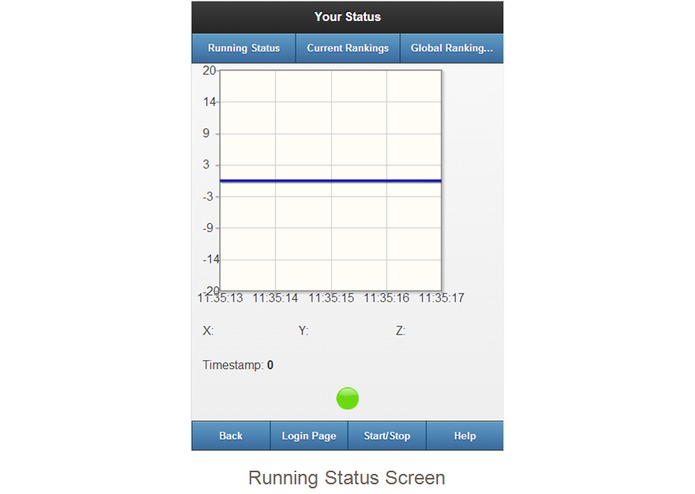Click the 'Running Status Screen' caption
The width and height of the screenshot is (695, 494).
point(347,478)
